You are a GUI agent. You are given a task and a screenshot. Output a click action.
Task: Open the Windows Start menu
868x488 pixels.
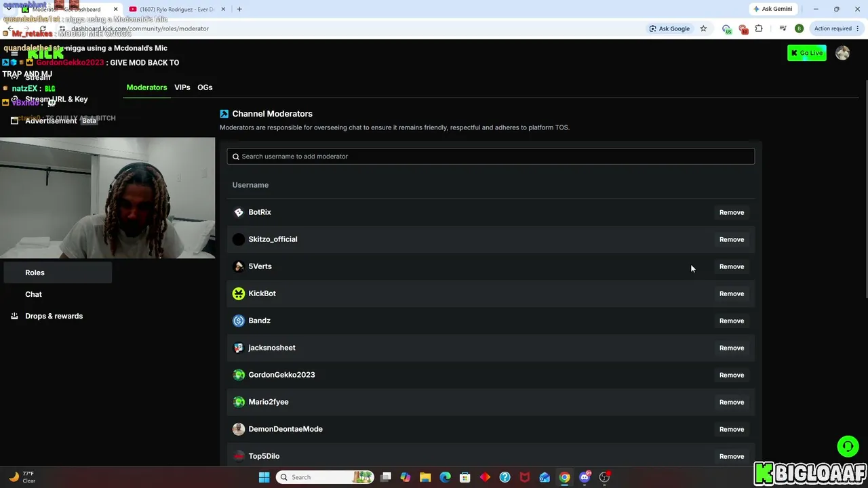tap(264, 477)
